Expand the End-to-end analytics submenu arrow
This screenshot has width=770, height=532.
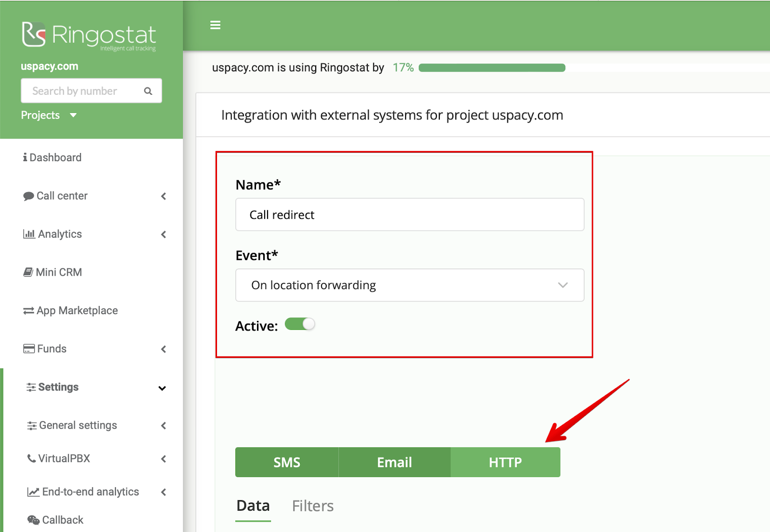pos(164,492)
